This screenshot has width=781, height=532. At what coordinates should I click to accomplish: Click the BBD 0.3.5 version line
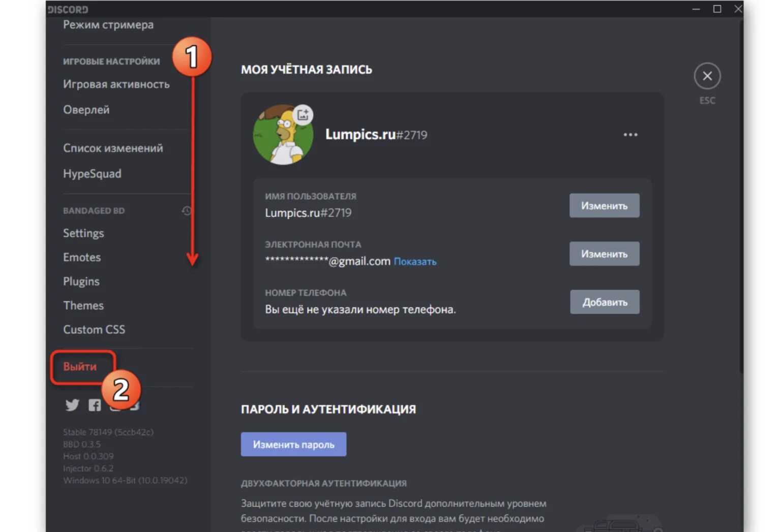point(82,445)
